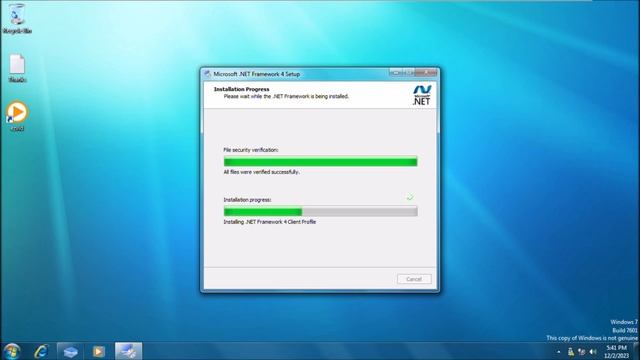The image size is (640, 360).
Task: Select the orange play-button shortcut on desktop
Action: pos(17,116)
